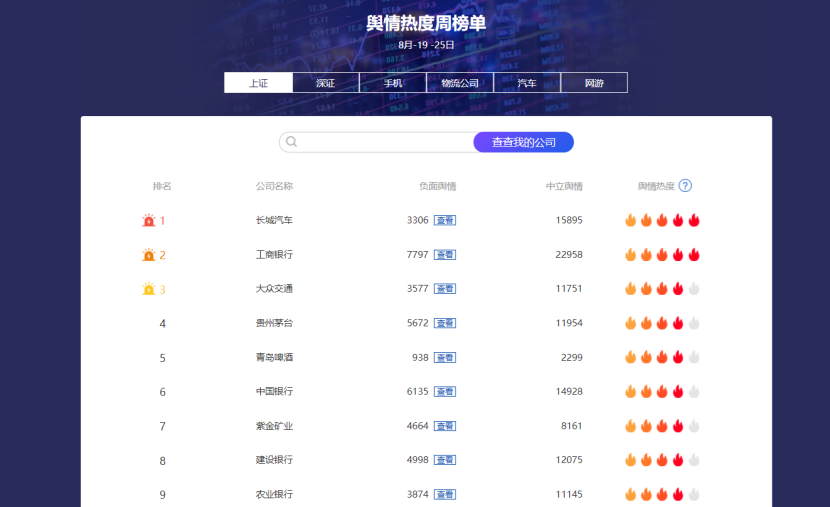Click negative count 7797

pos(418,255)
